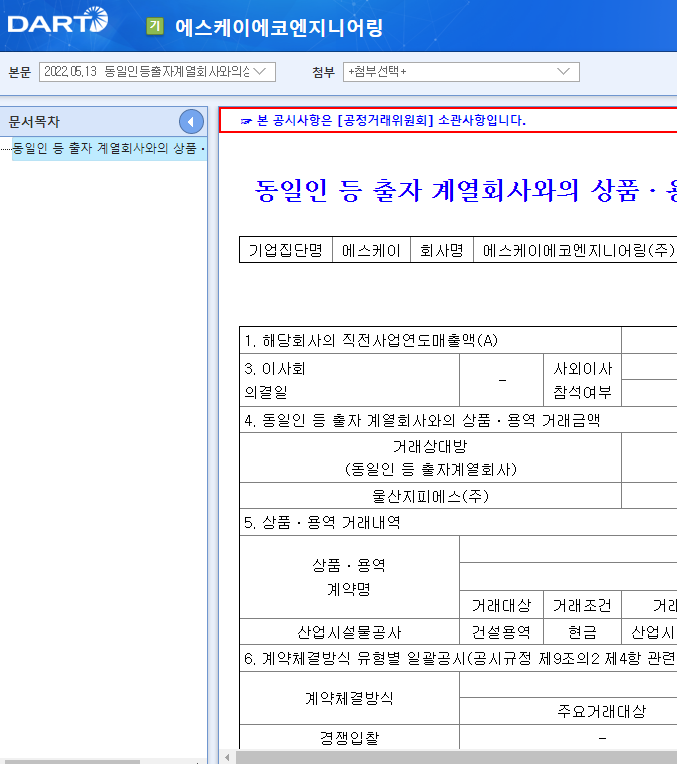Click the 현금 cell
The height and width of the screenshot is (764, 677).
tap(582, 632)
